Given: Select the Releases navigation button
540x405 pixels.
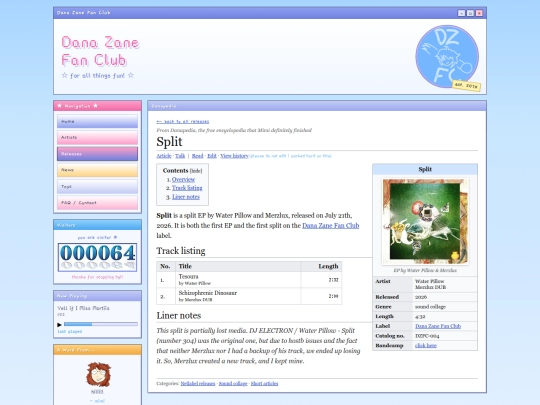Looking at the screenshot, I should [97, 154].
